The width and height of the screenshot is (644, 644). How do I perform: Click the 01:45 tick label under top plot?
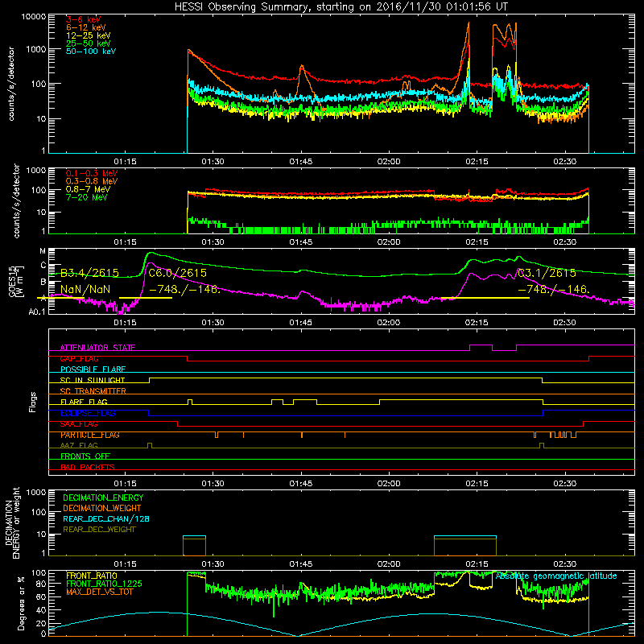300,162
